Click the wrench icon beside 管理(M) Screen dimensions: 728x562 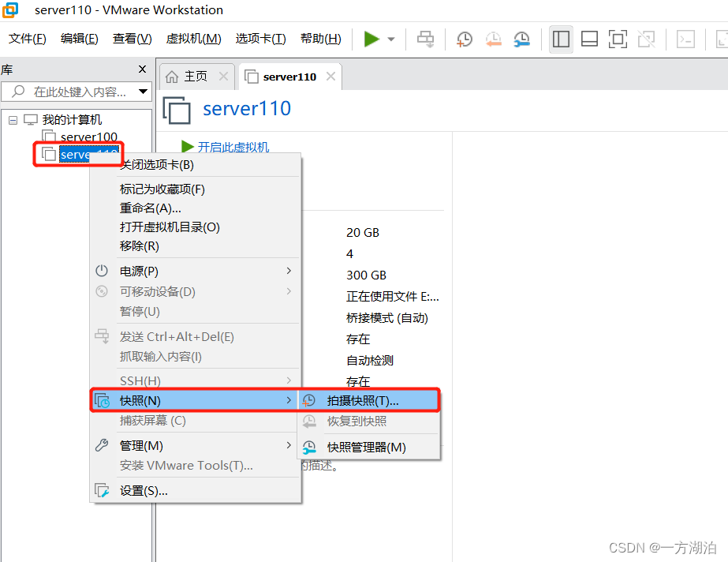click(102, 445)
